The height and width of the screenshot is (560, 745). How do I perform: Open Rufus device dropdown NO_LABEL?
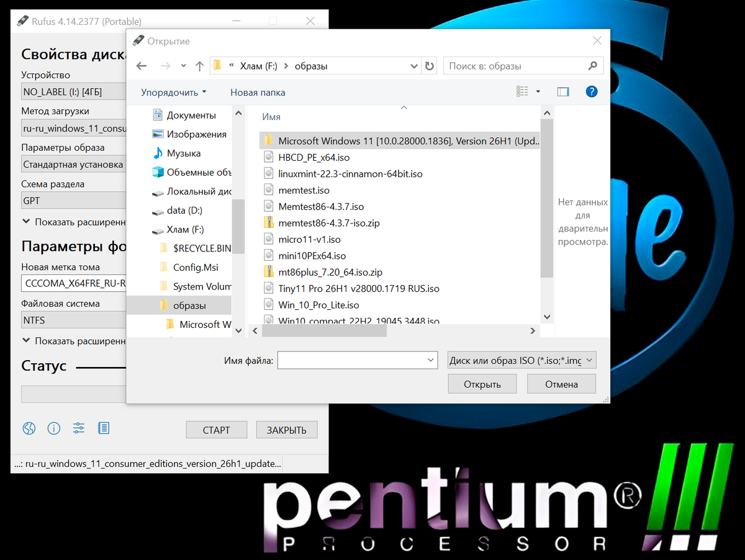(74, 93)
